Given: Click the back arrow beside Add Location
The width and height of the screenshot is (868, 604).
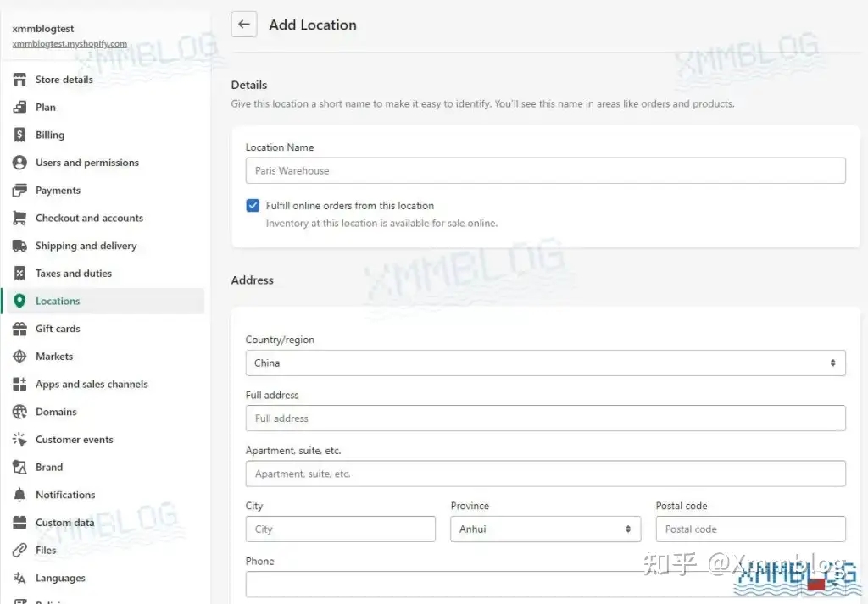Looking at the screenshot, I should (244, 25).
